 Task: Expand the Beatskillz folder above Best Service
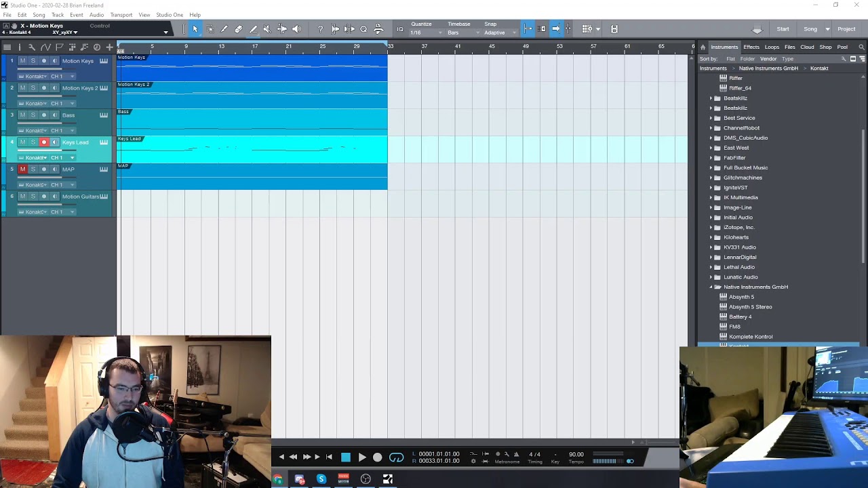[x=711, y=108]
